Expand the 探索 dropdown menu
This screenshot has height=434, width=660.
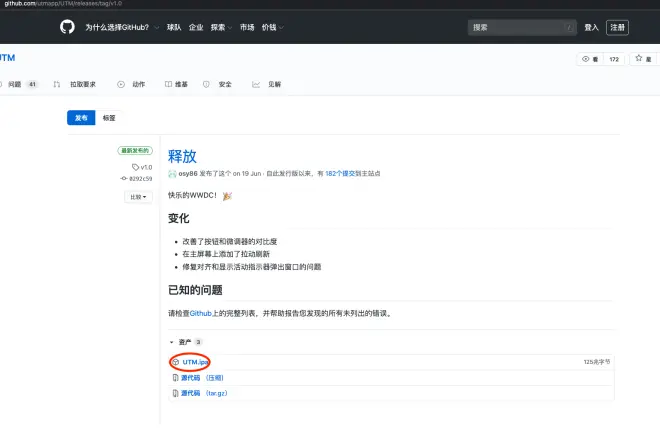coord(221,27)
